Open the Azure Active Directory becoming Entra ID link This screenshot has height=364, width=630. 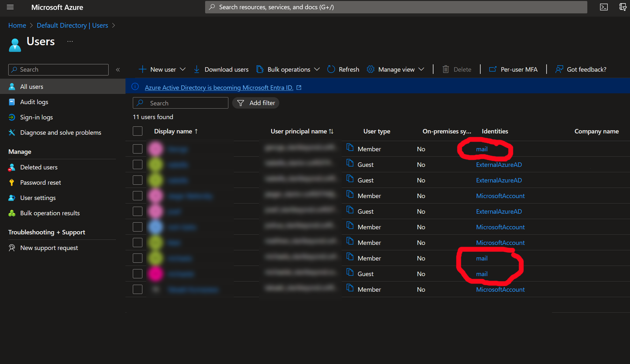[219, 88]
